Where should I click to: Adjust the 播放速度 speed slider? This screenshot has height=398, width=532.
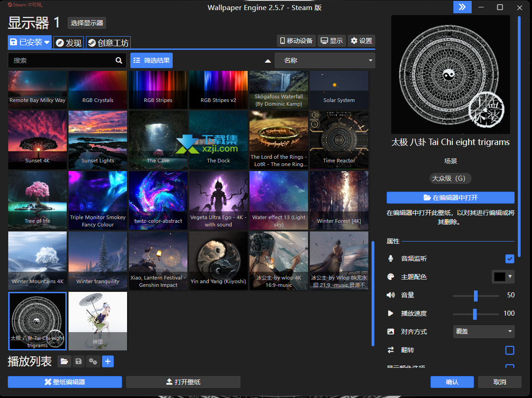point(476,314)
